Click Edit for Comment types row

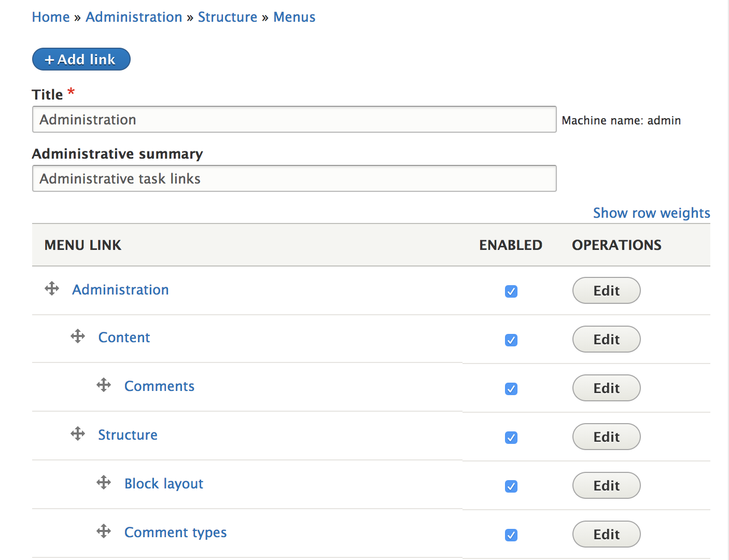[x=606, y=534]
